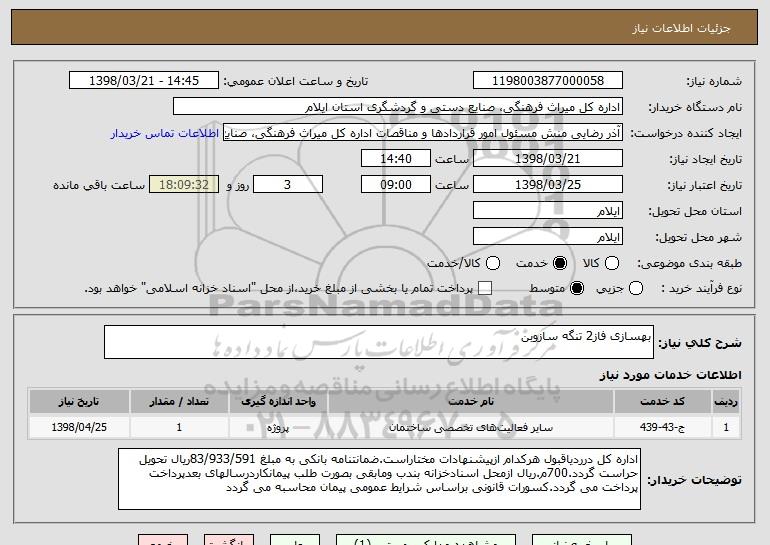The height and width of the screenshot is (545, 770).
Task: Click the بازگشت back button
Action: point(229,541)
